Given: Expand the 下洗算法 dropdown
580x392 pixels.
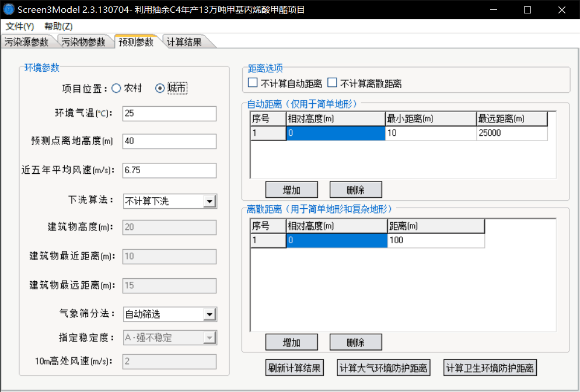Looking at the screenshot, I should 209,202.
